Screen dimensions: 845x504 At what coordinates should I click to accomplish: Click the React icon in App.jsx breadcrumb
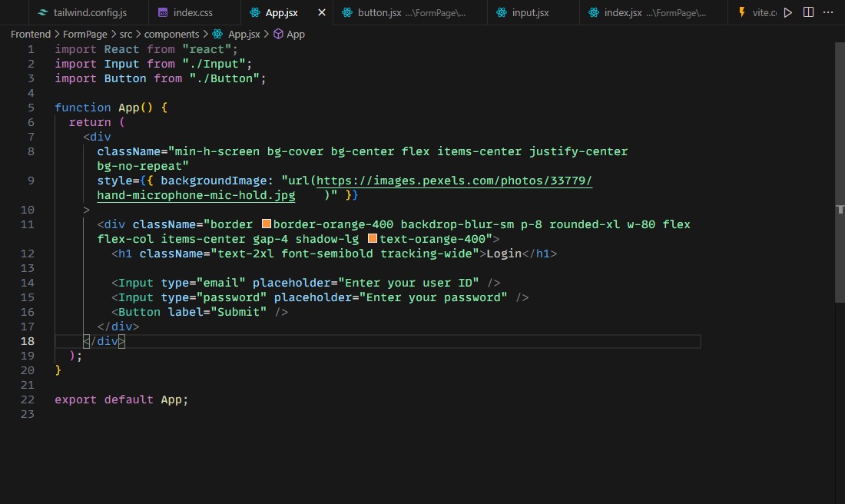pyautogui.click(x=217, y=34)
